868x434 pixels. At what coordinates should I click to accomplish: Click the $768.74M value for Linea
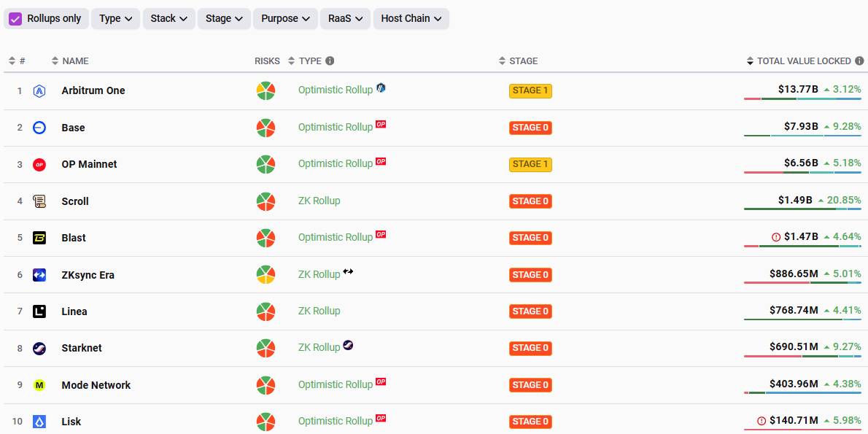(794, 310)
